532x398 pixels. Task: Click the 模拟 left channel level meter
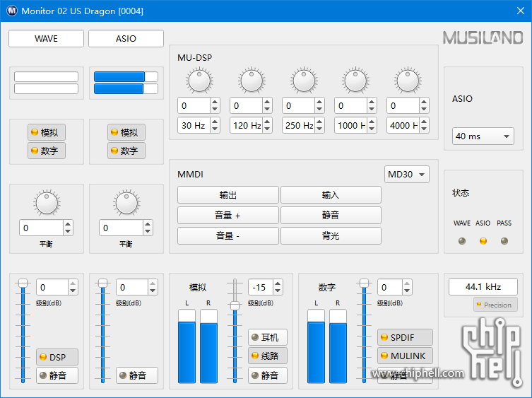pyautogui.click(x=187, y=346)
